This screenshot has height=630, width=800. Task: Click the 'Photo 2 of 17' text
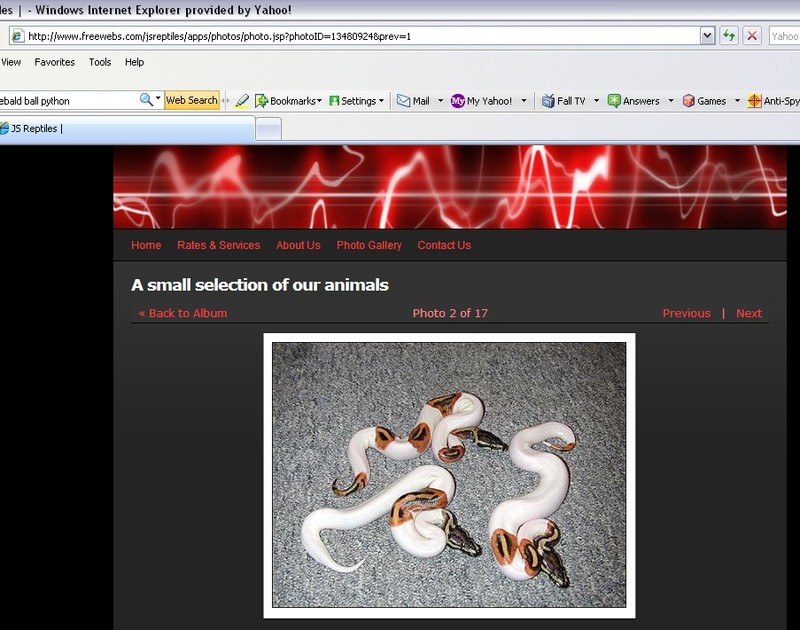(450, 313)
